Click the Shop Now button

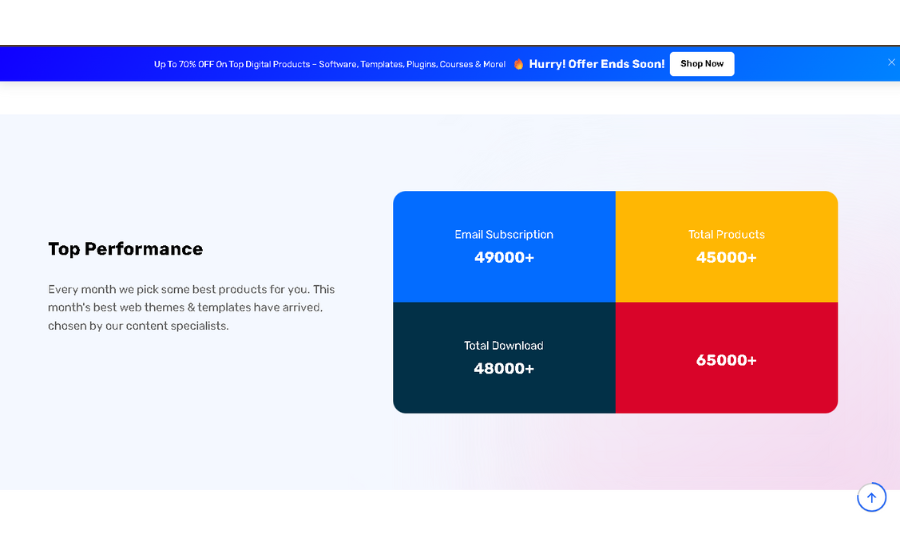click(701, 64)
